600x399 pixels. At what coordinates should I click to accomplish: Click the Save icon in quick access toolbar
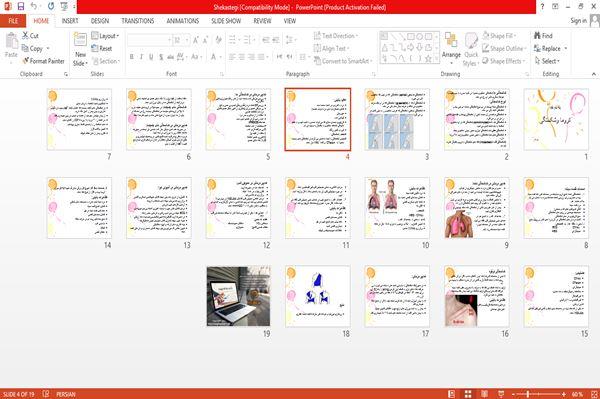point(21,7)
